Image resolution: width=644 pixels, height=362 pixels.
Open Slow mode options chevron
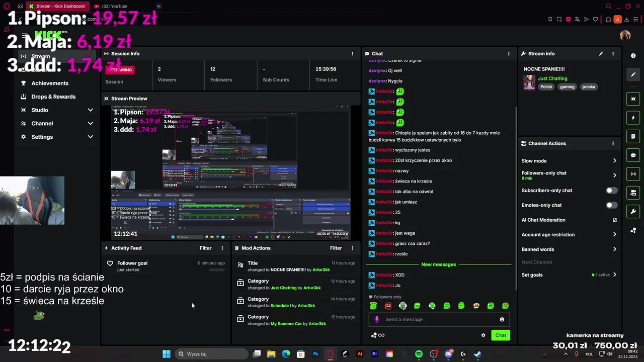(614, 161)
